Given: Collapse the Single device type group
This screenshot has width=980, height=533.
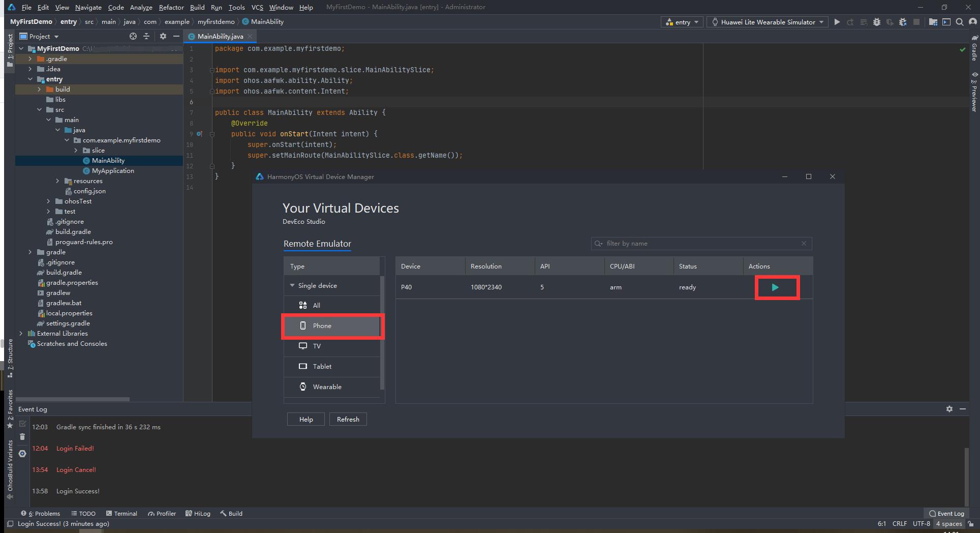Looking at the screenshot, I should click(x=292, y=285).
